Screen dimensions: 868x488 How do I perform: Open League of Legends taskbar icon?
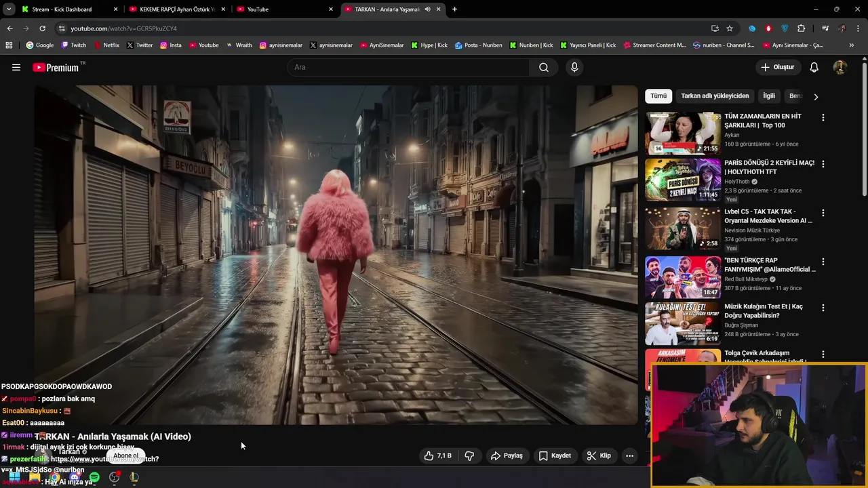coord(134,478)
